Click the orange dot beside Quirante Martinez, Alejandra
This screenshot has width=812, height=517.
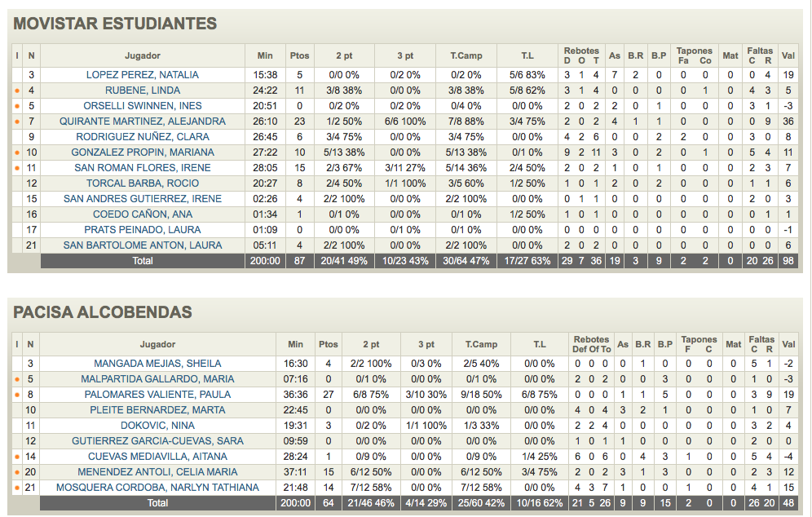tap(17, 122)
